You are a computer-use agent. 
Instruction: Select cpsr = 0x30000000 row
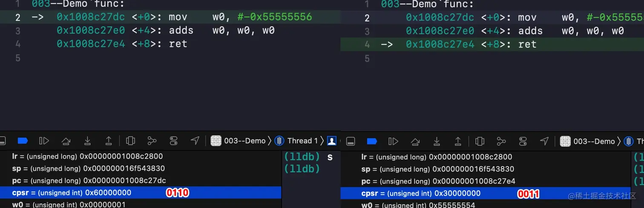click(x=486, y=193)
